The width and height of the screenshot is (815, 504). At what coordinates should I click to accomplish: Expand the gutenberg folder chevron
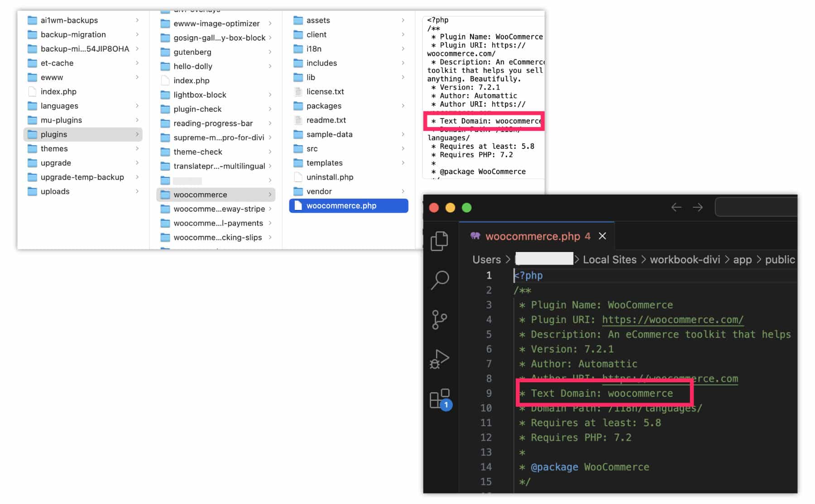tap(270, 52)
